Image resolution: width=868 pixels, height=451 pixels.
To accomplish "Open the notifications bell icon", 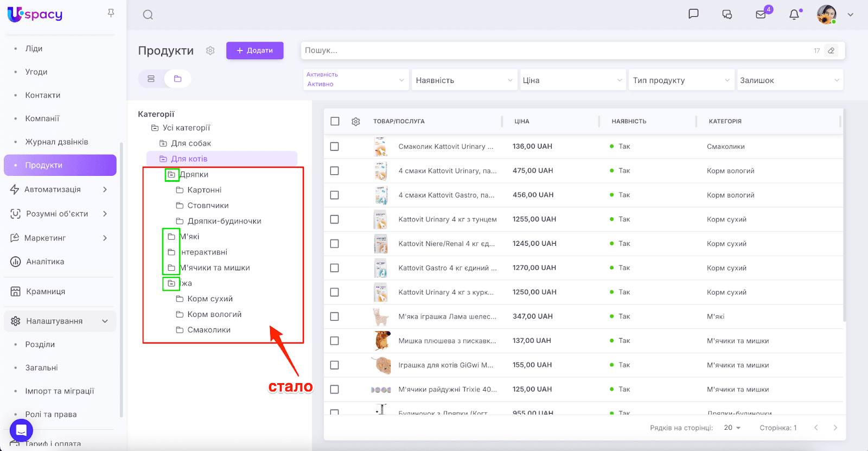I will [794, 15].
